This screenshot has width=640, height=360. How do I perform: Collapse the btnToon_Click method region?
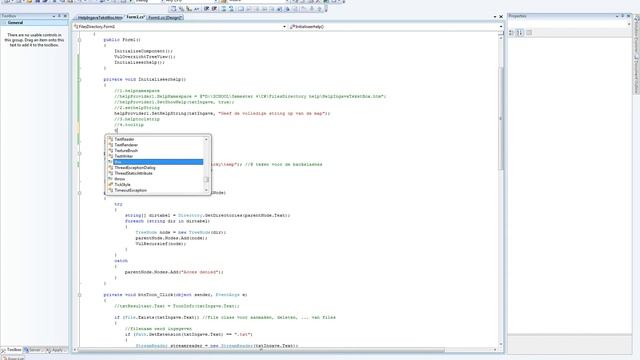tap(80, 295)
